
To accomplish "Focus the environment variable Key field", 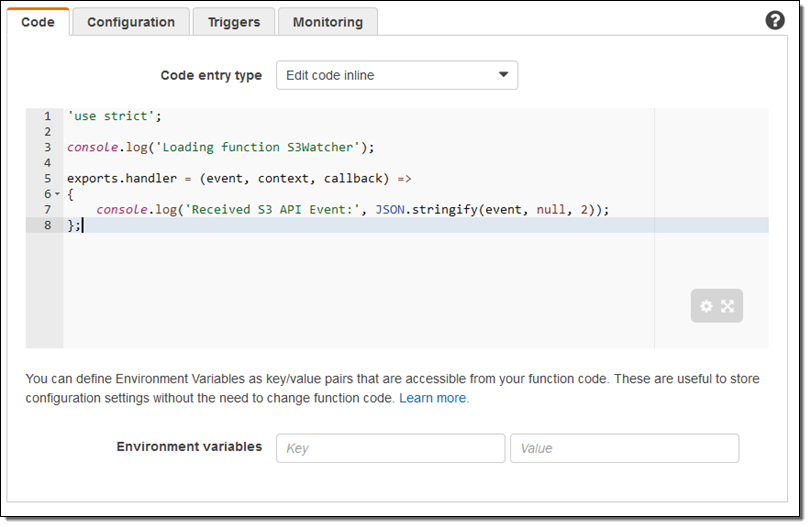I will 390,448.
